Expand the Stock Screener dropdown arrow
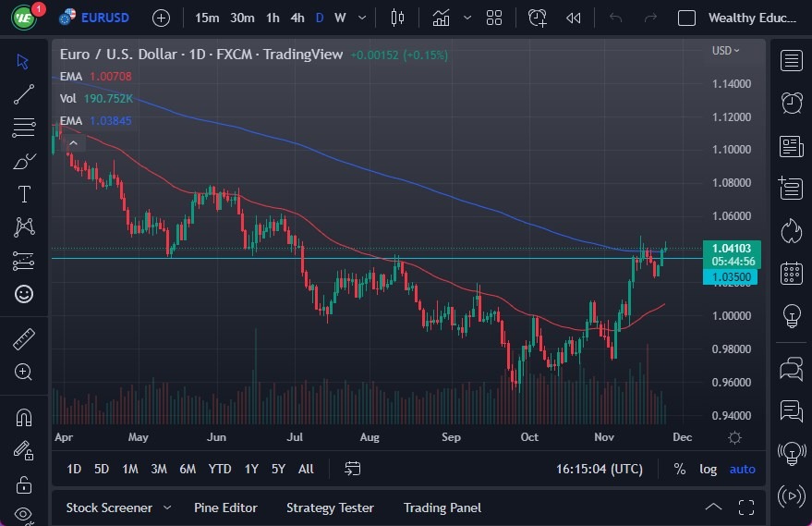Image resolution: width=812 pixels, height=526 pixels. point(167,508)
